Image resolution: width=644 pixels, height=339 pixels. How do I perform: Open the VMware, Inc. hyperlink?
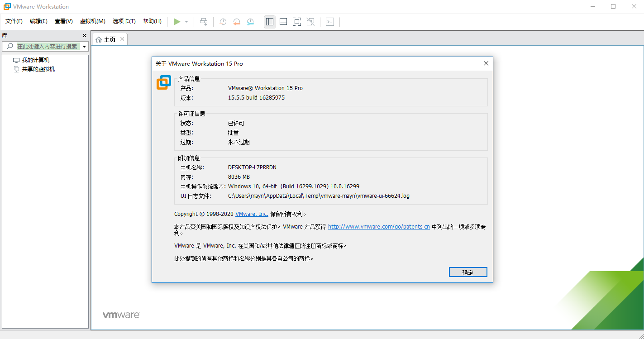[251, 214]
